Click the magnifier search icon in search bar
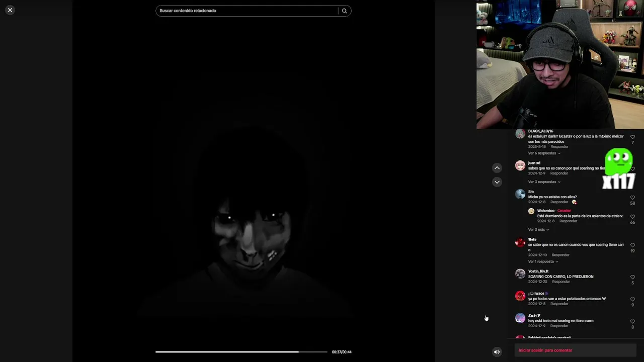Viewport: 644px width, 362px height. coord(345,11)
